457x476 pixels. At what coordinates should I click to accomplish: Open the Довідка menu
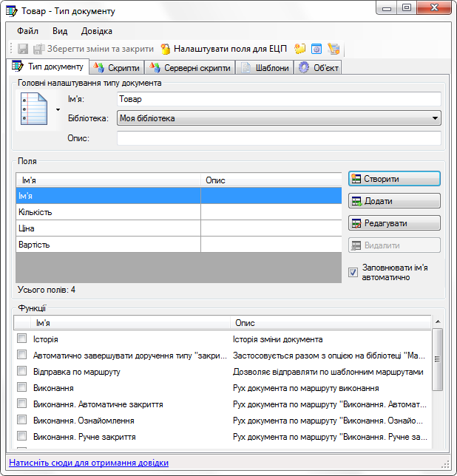pyautogui.click(x=97, y=31)
